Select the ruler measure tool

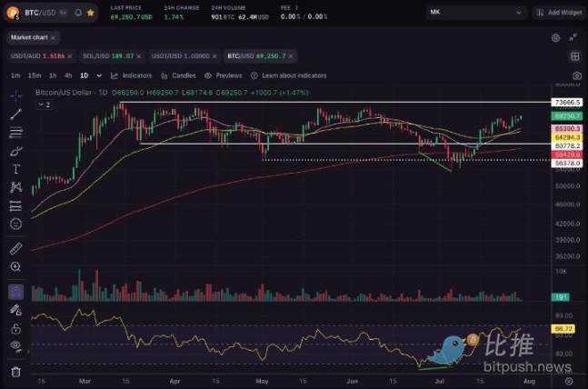(15, 248)
